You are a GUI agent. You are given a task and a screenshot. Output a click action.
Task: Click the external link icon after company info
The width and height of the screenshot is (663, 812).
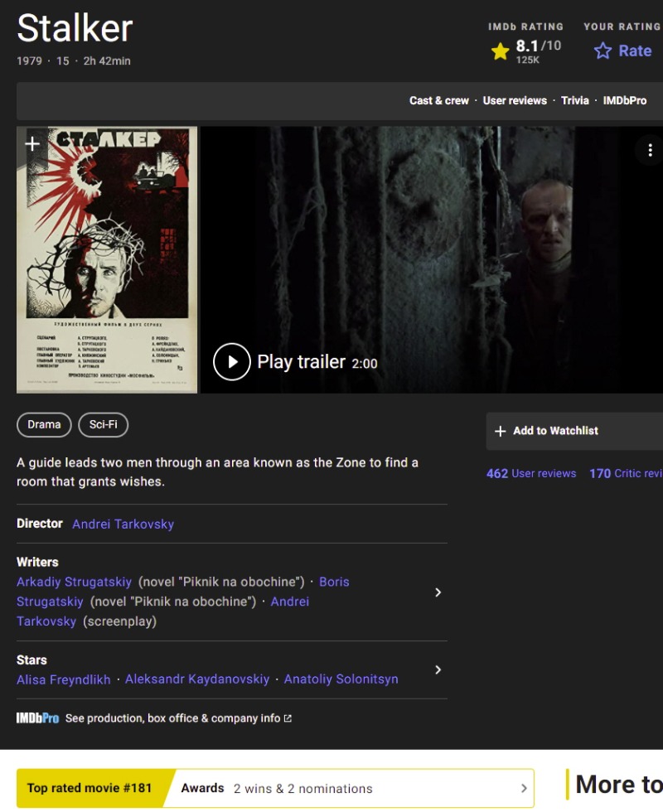point(288,718)
